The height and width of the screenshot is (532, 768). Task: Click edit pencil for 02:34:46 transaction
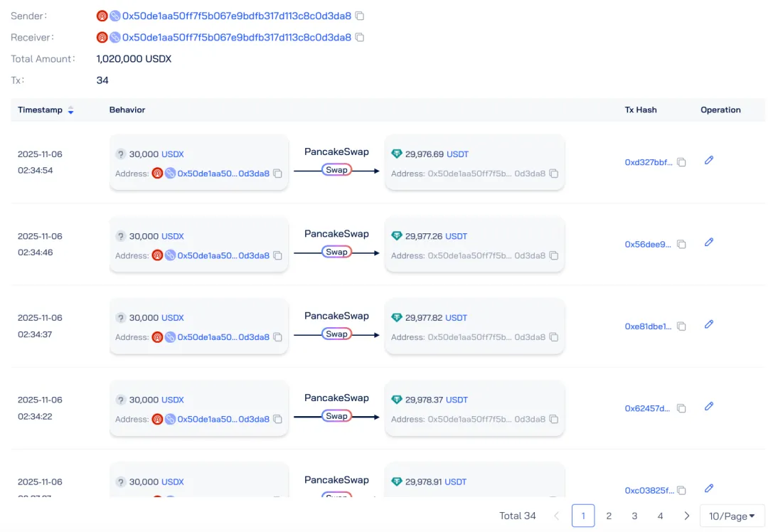708,243
